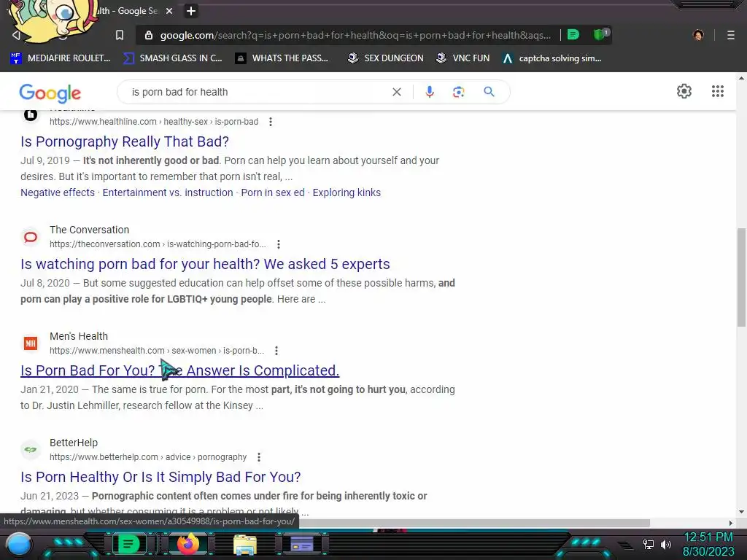The width and height of the screenshot is (747, 560).
Task: Click The Conversation favicon
Action: tap(31, 237)
